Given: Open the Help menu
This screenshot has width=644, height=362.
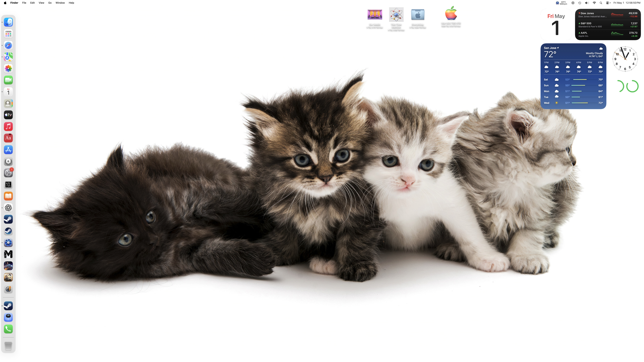Looking at the screenshot, I should pyautogui.click(x=71, y=3).
